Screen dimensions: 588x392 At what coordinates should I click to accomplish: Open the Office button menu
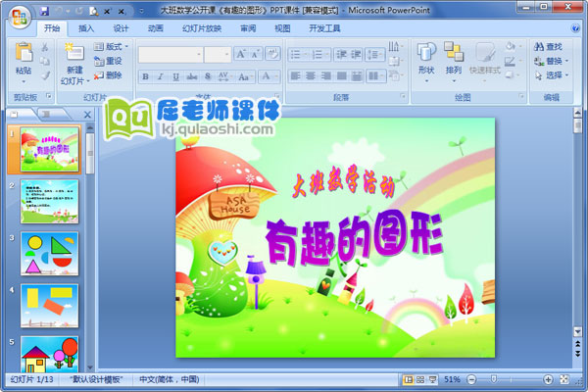coord(20,17)
